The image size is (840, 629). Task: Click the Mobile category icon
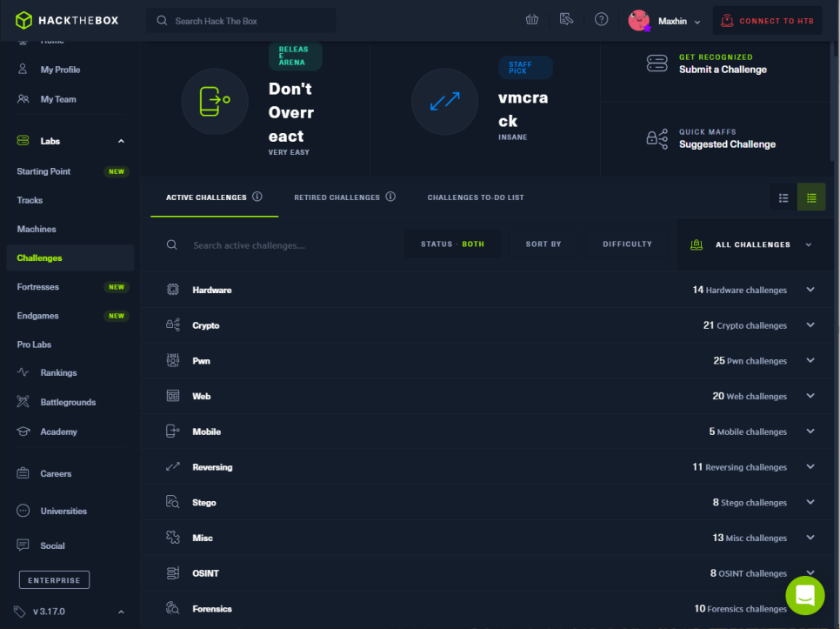coord(172,431)
